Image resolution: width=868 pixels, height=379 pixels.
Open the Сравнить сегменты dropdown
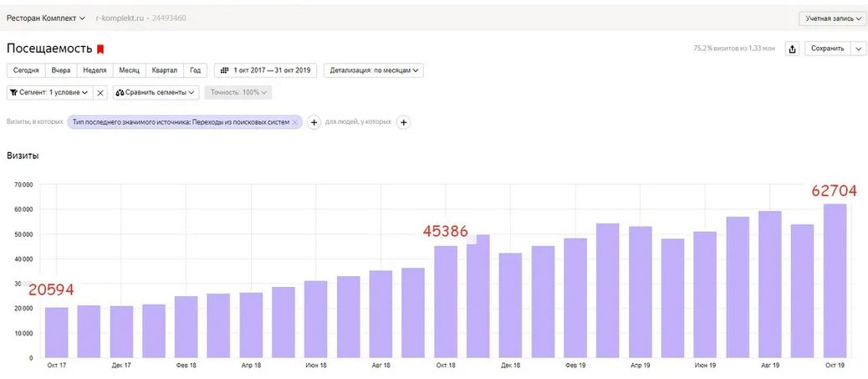coord(156,93)
